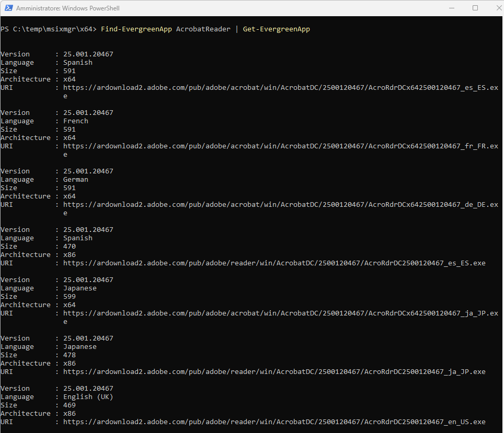Click the URI ending in x642500120467_es_ES.ex
Screen dimensions: 504x433
281,87
